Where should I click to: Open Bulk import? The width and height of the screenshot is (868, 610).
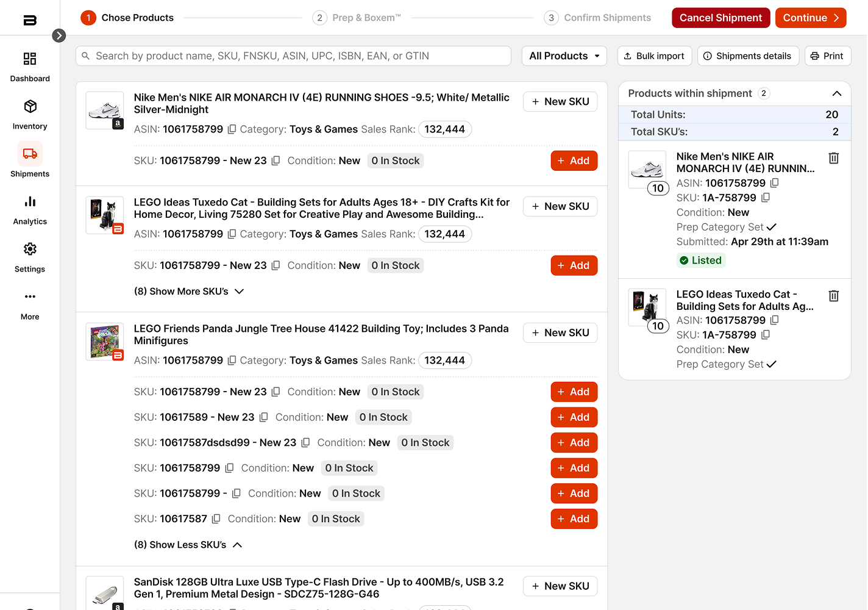click(654, 56)
